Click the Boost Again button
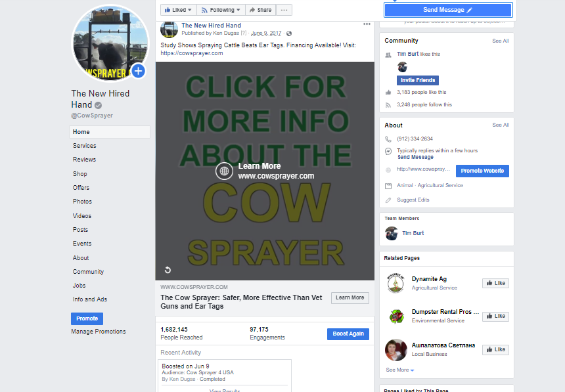 tap(348, 334)
